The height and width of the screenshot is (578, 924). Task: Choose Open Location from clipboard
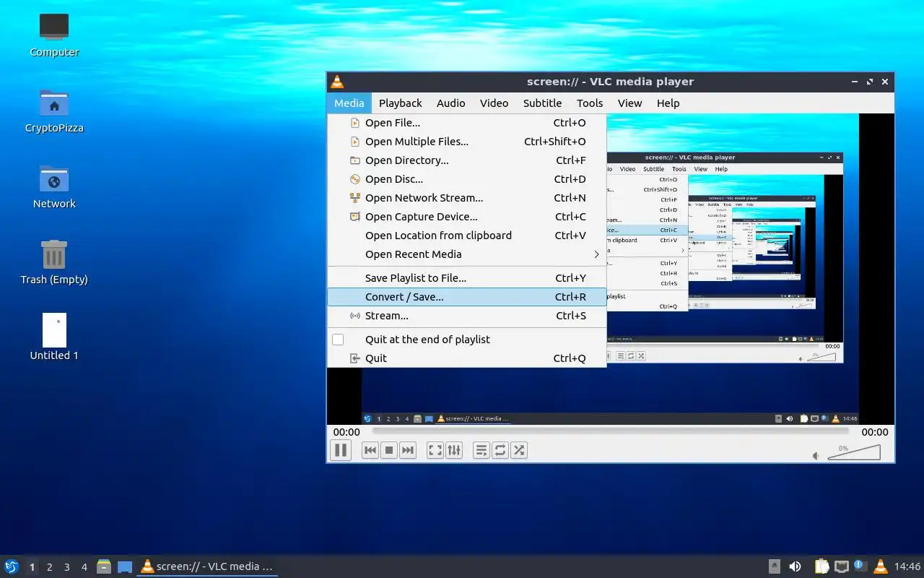(x=466, y=236)
